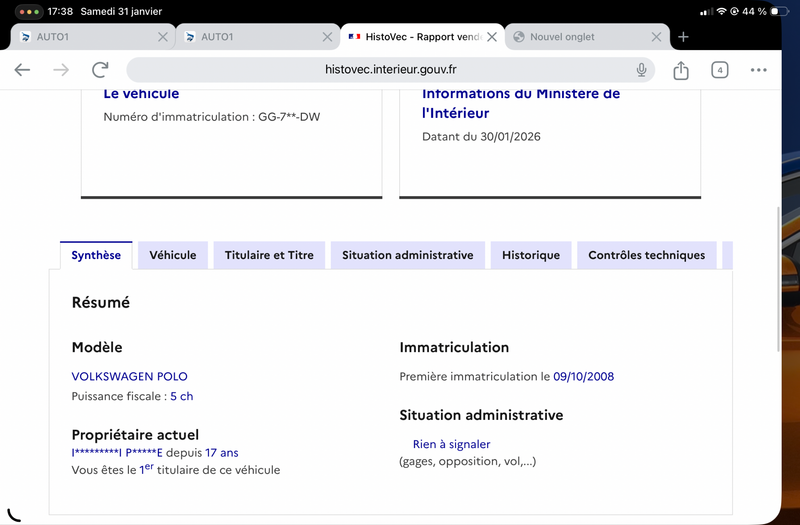Switch to the Historique tab
The height and width of the screenshot is (525, 800).
tap(531, 255)
